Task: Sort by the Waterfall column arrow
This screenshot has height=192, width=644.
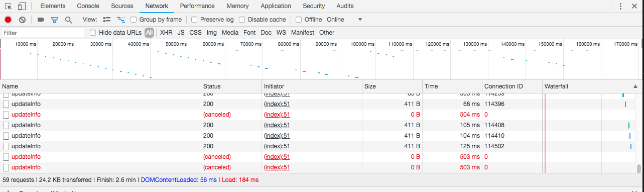Action: [635, 86]
